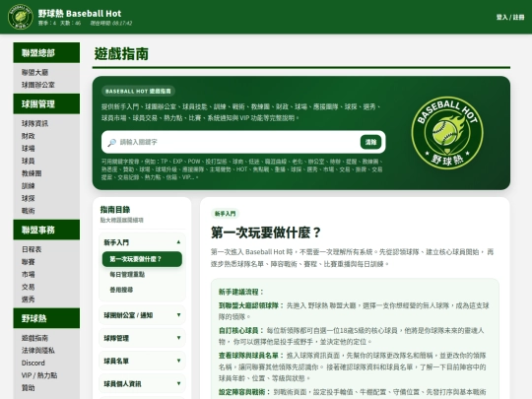
Task: Click the 聯盟總部 sidebar header
Action: coord(46,53)
